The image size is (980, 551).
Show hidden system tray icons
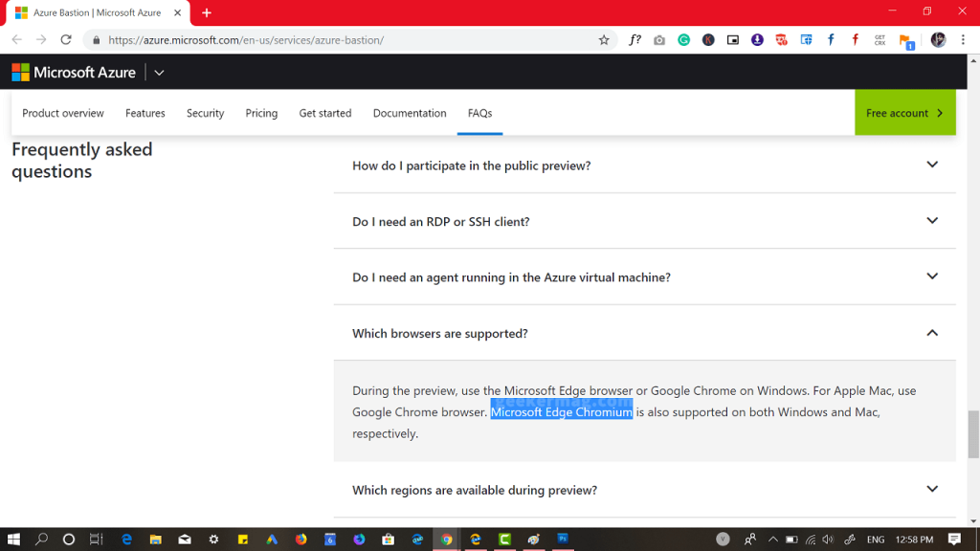click(x=773, y=540)
